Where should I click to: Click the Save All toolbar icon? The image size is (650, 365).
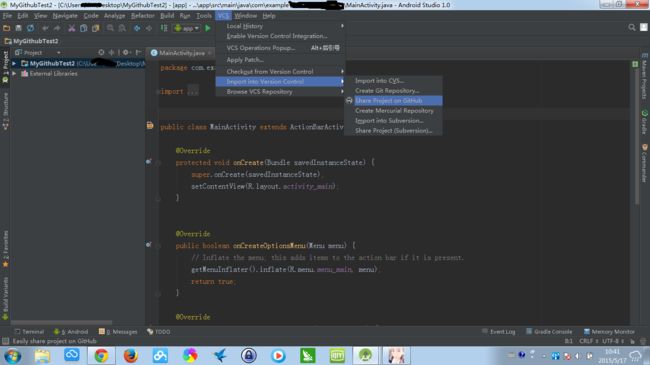point(18,28)
